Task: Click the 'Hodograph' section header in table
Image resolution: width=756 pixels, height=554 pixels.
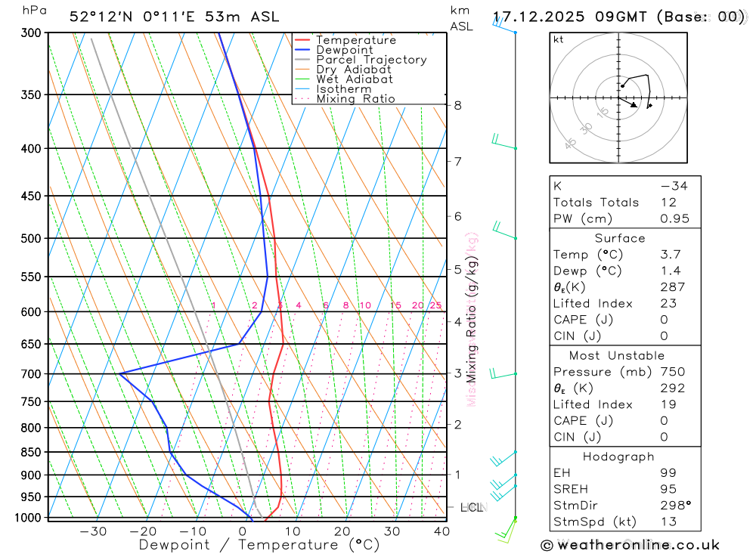Action: pyautogui.click(x=618, y=457)
